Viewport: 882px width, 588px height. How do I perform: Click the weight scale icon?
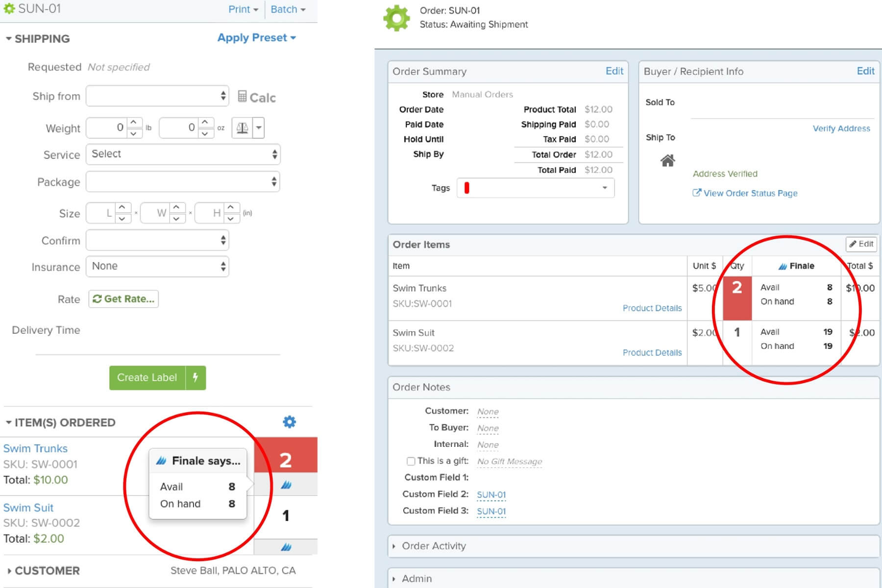[x=242, y=128]
